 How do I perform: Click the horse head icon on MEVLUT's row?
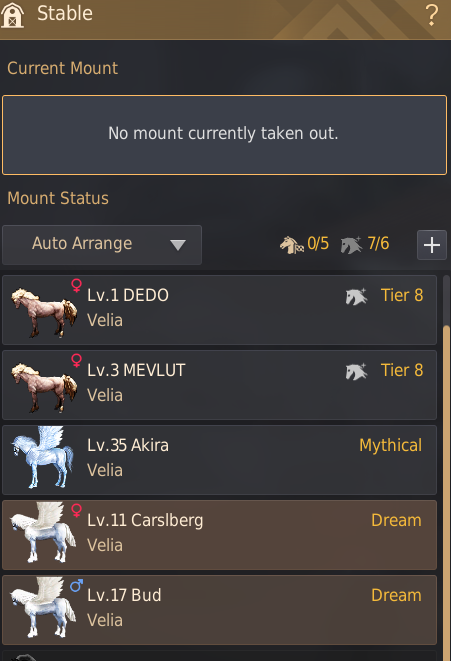pos(356,371)
